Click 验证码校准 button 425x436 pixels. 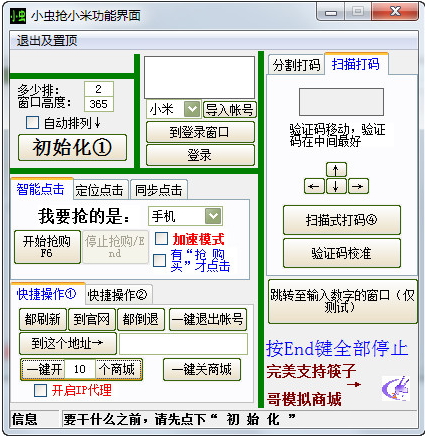(342, 253)
